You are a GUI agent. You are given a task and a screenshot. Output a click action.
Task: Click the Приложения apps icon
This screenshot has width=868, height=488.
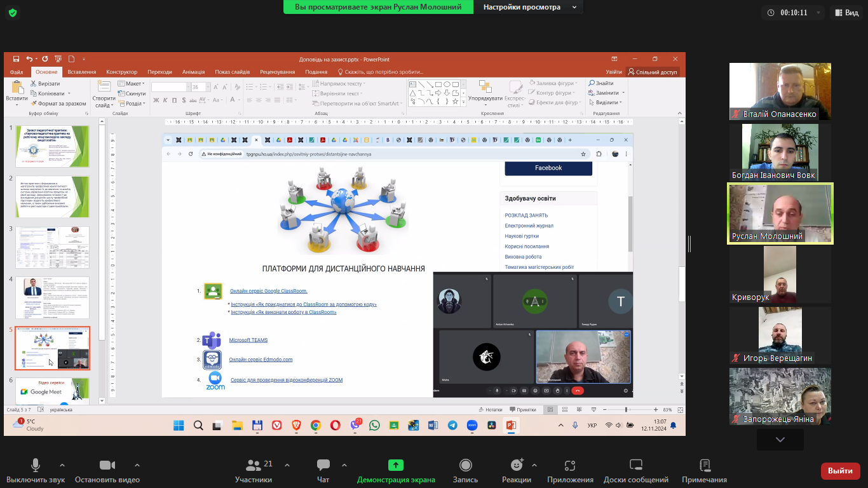[570, 470]
